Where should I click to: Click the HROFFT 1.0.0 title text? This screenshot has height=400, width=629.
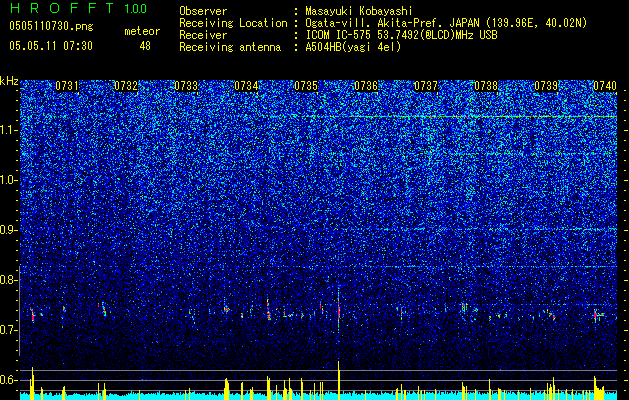[x=79, y=8]
